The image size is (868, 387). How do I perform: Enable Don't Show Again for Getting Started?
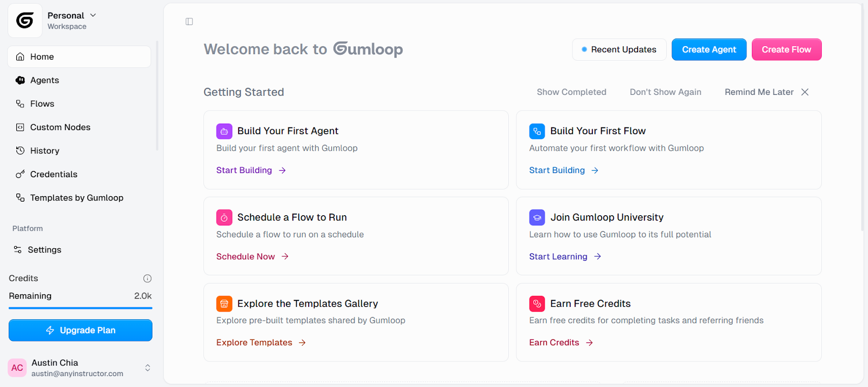pos(665,92)
